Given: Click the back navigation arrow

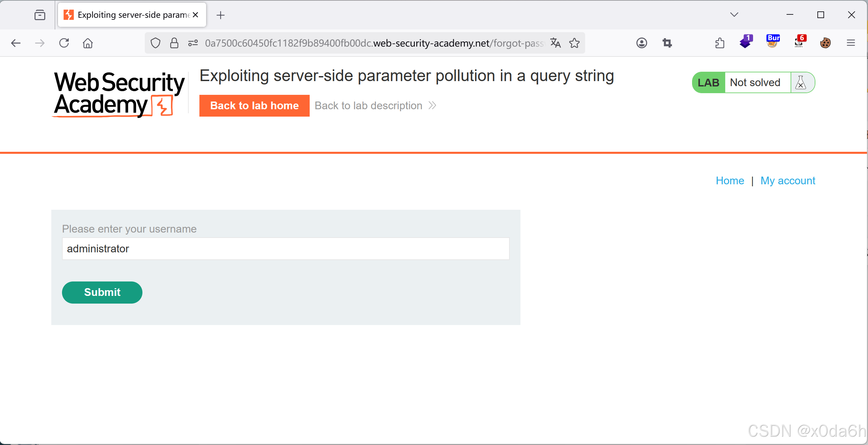Looking at the screenshot, I should coord(16,43).
